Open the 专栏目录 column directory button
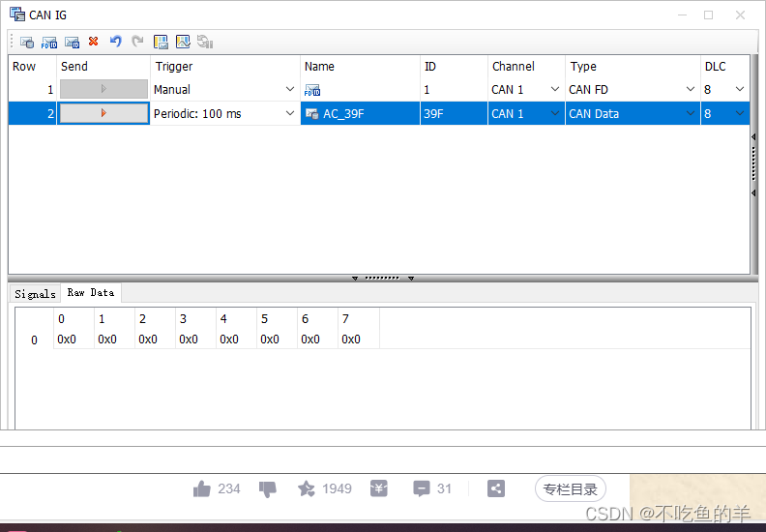The width and height of the screenshot is (766, 532). click(x=570, y=489)
